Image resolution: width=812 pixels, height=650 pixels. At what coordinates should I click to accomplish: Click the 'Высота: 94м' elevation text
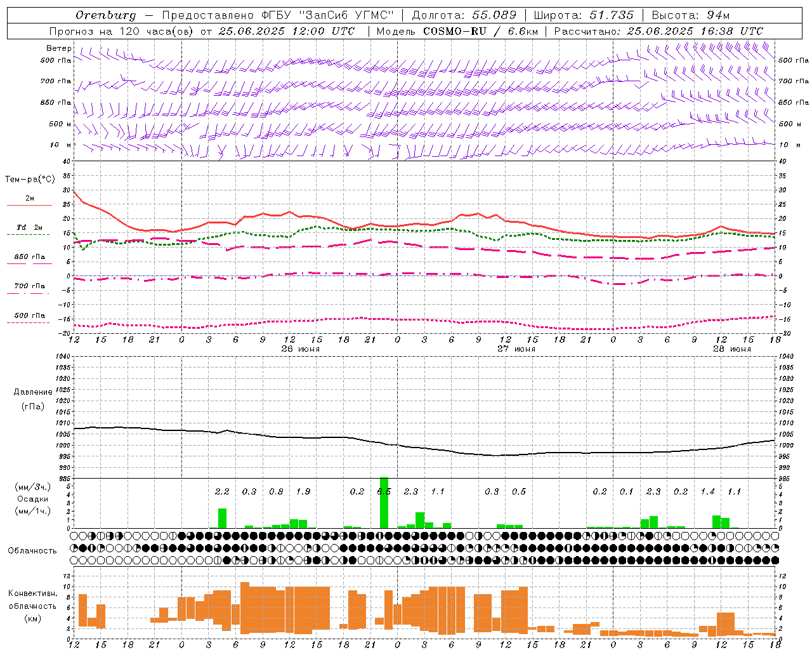point(691,15)
